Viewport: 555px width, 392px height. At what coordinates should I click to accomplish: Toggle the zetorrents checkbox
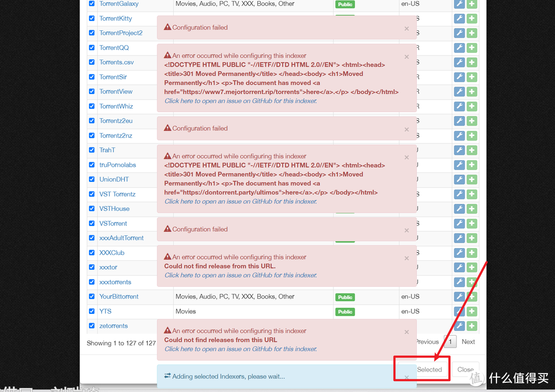click(91, 326)
